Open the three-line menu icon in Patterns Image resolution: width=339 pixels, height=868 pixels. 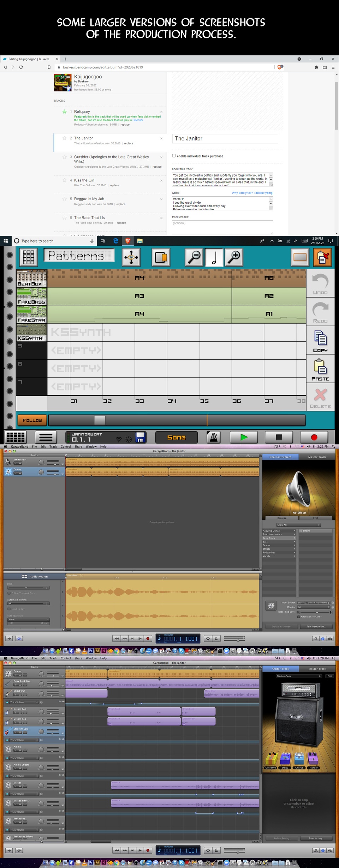(x=46, y=437)
